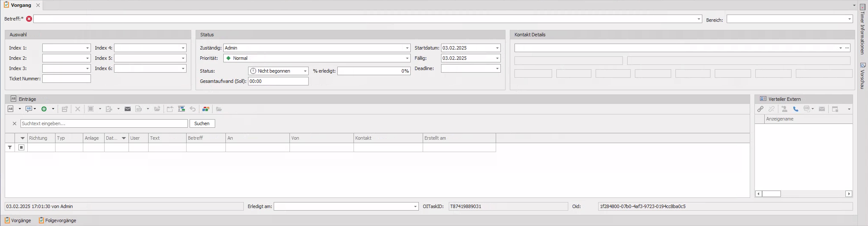Click the colored squares icon in Einträge toolbar
This screenshot has height=226, width=868.
[x=205, y=109]
